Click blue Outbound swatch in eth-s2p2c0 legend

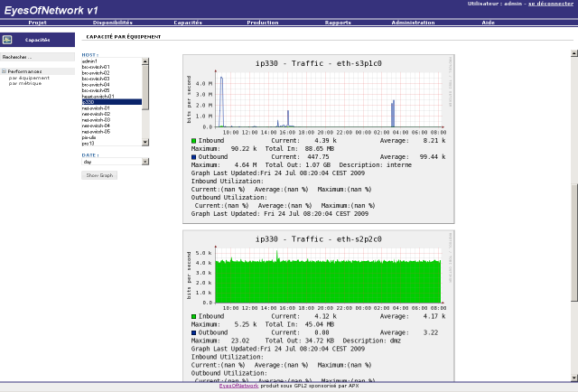pyautogui.click(x=193, y=332)
